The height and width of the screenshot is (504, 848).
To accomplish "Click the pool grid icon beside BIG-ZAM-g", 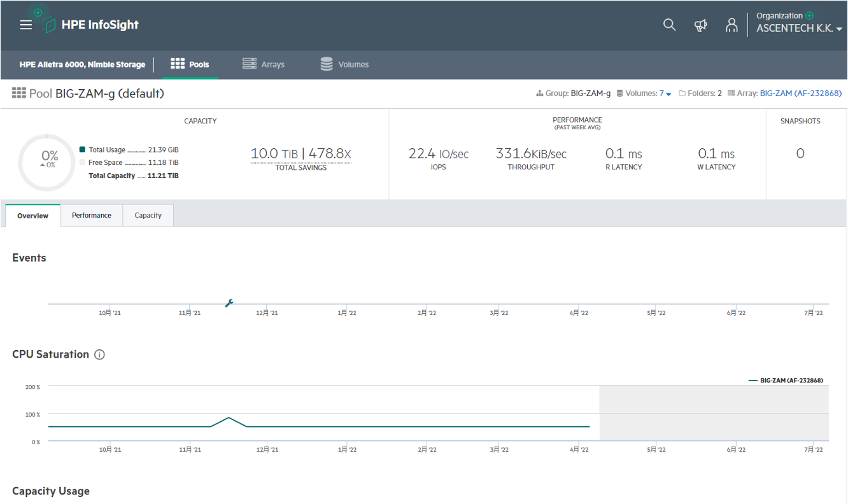I will coord(19,94).
